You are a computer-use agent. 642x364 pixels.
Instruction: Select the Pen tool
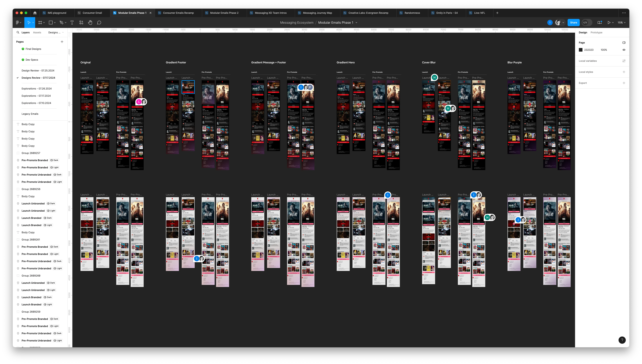[62, 23]
